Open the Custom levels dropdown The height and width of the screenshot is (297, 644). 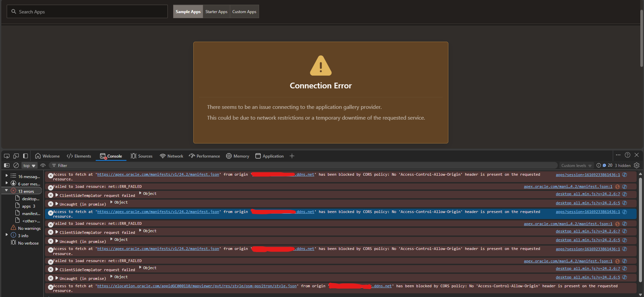[x=576, y=166]
